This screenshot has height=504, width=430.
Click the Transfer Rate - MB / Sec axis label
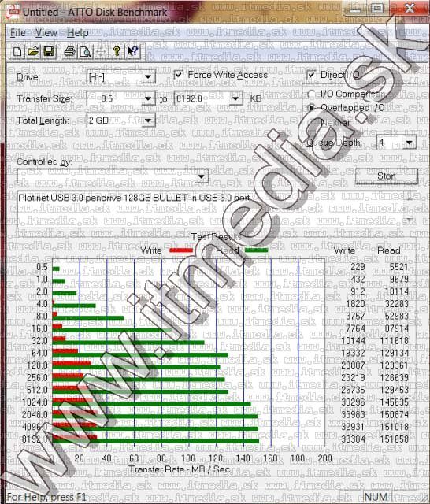point(180,469)
